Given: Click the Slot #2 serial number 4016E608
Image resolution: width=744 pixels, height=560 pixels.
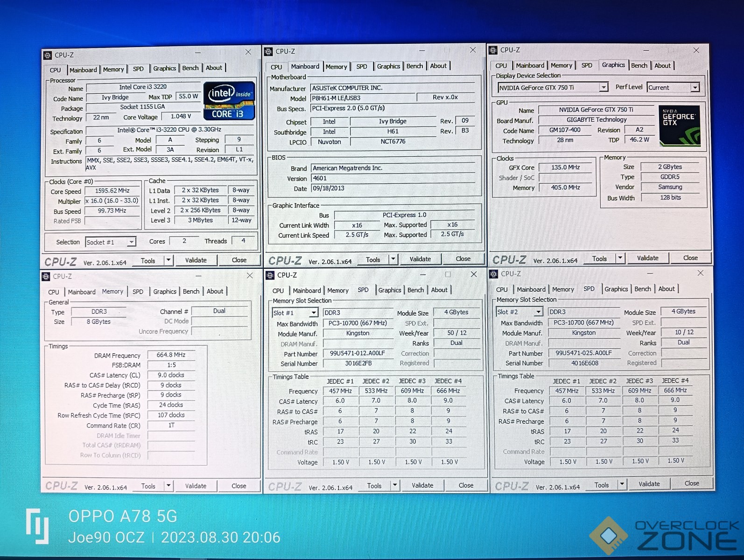Looking at the screenshot, I should click(584, 363).
